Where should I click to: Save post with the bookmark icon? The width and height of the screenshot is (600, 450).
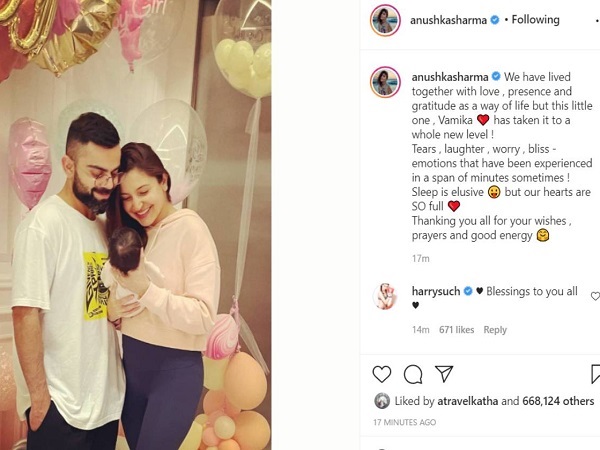point(595,374)
